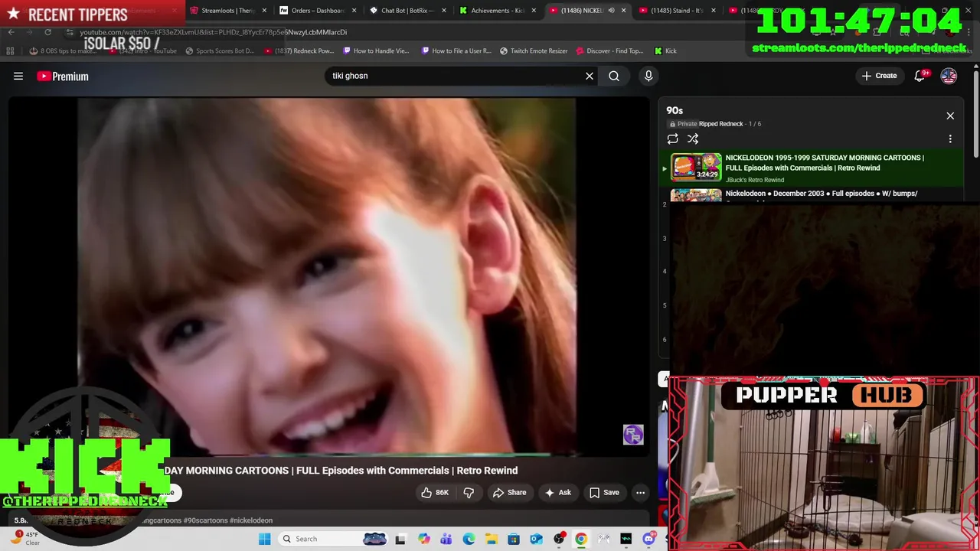Mute the audio on the NICKELODEON tab
This screenshot has width=980, height=551.
click(x=611, y=11)
